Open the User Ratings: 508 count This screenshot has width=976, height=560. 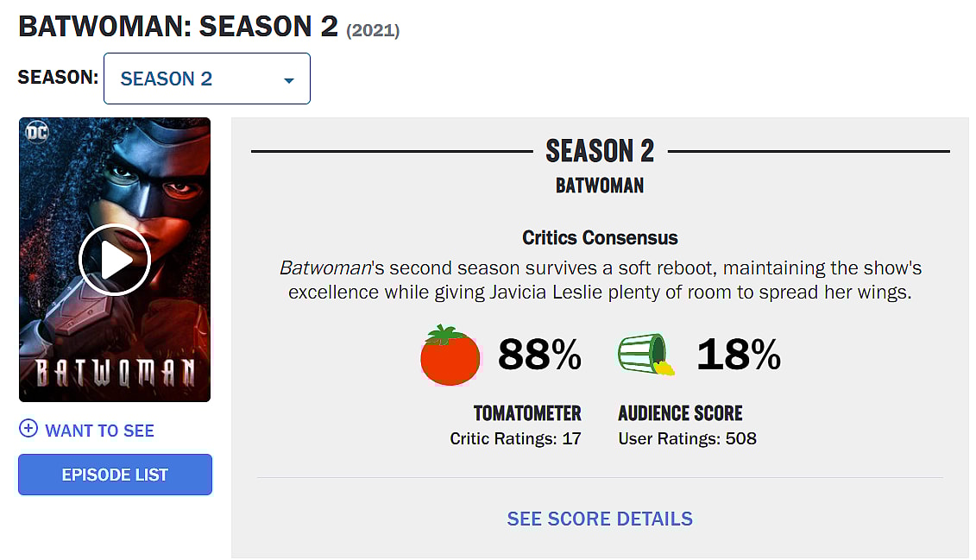point(687,438)
